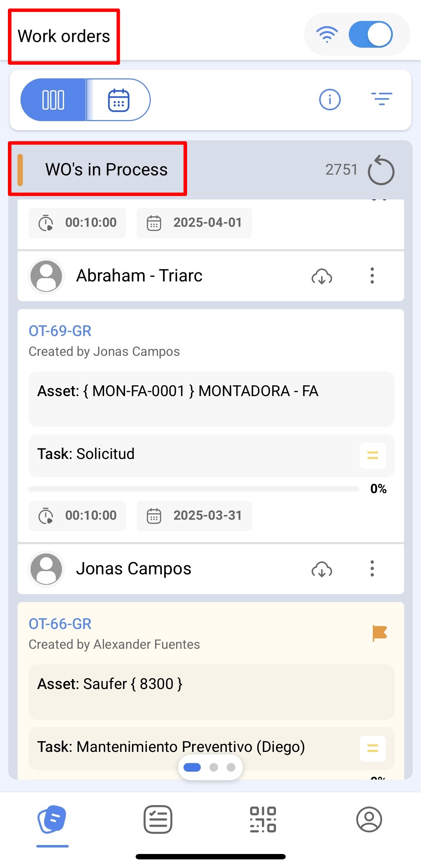Toggle the online connection switch
The image size is (421, 868).
pos(371,35)
